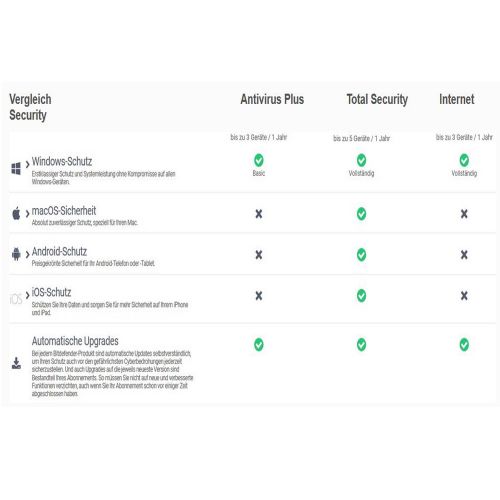Viewport: 500px width, 500px height.
Task: Open the Automatische Upgrades heading
Action: [x=75, y=341]
